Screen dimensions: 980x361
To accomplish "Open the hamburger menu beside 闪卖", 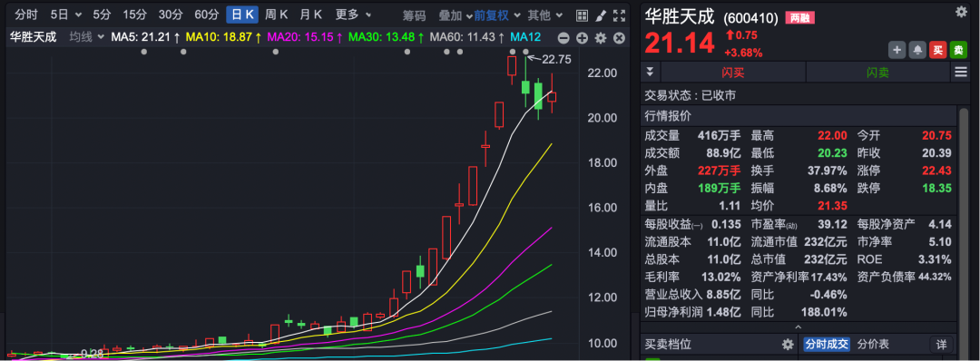I will pyautogui.click(x=960, y=73).
